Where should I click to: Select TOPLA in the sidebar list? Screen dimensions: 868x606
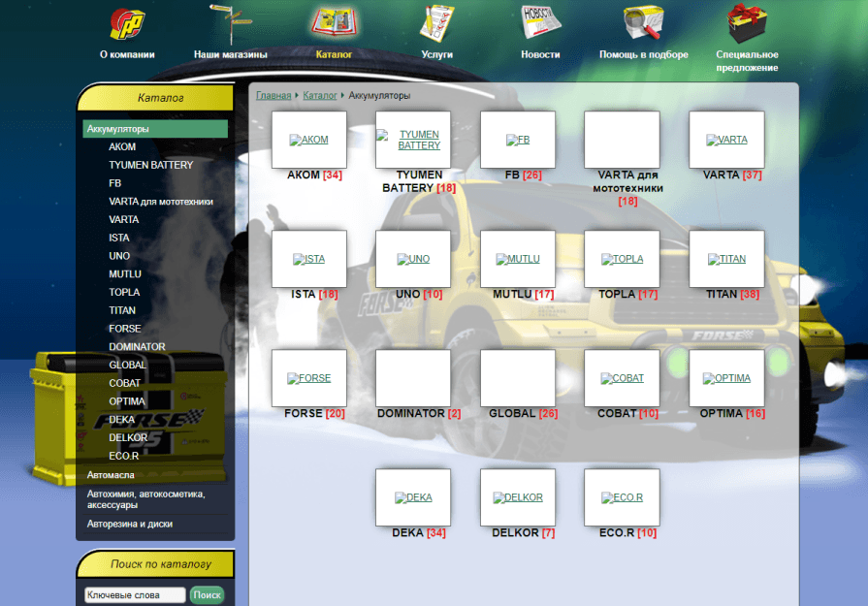pos(124,292)
